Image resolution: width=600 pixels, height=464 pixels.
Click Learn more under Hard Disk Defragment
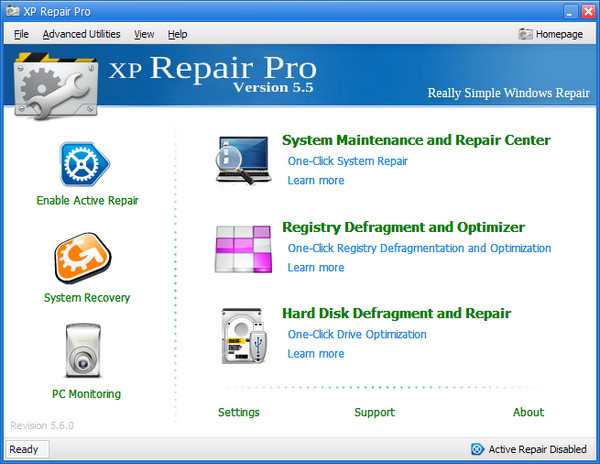pos(315,354)
